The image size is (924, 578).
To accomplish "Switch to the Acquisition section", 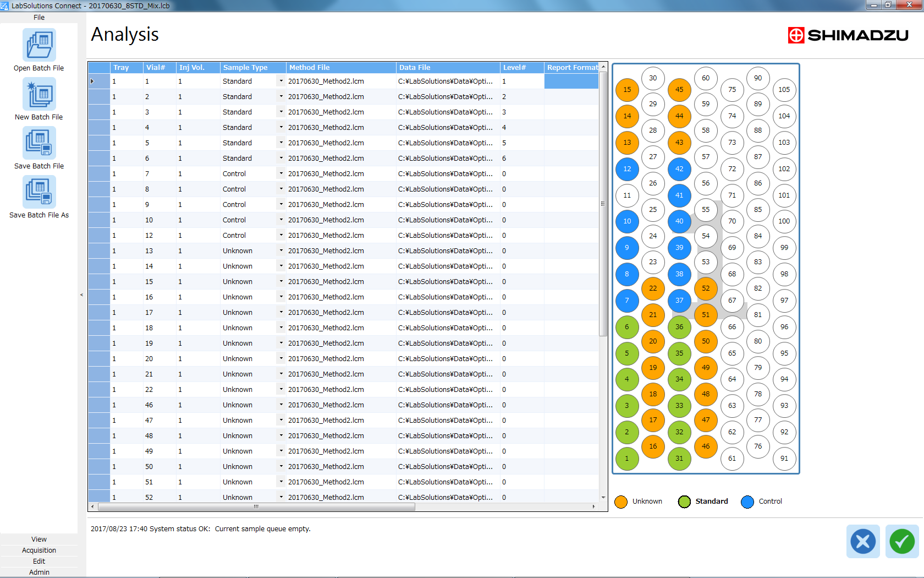I will (38, 550).
